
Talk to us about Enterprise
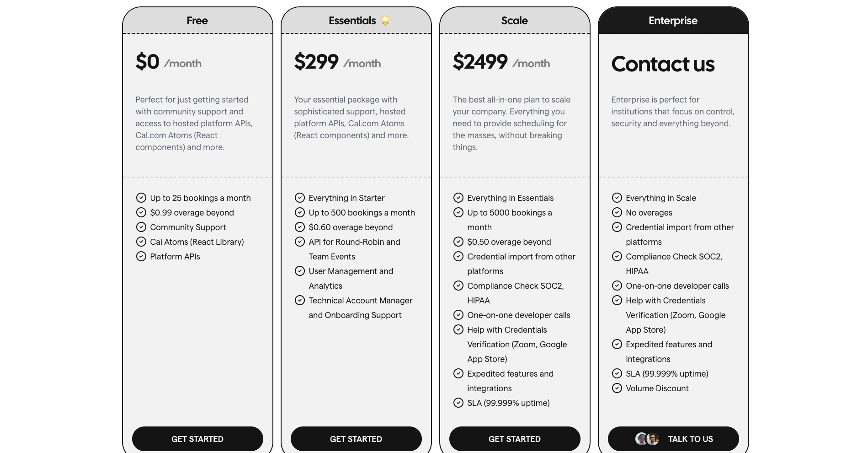[x=673, y=439]
